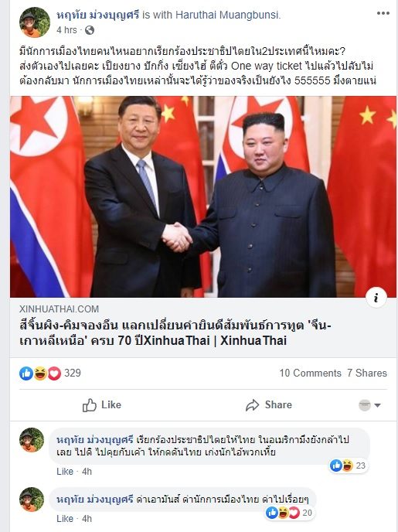Click the handshake news photo thumbnail

pos(203,196)
